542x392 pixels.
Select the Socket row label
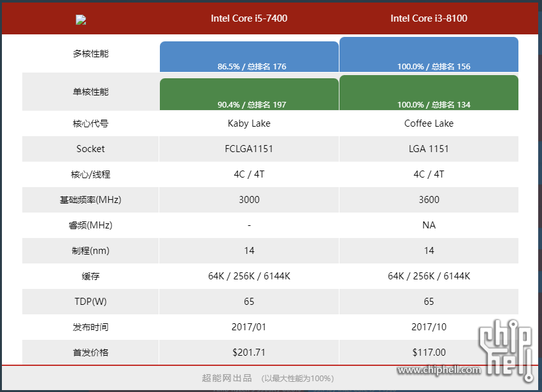tap(90, 149)
